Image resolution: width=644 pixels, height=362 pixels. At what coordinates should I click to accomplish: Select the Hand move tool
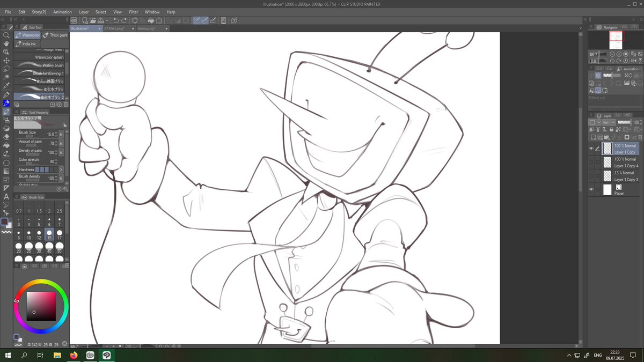pyautogui.click(x=6, y=43)
